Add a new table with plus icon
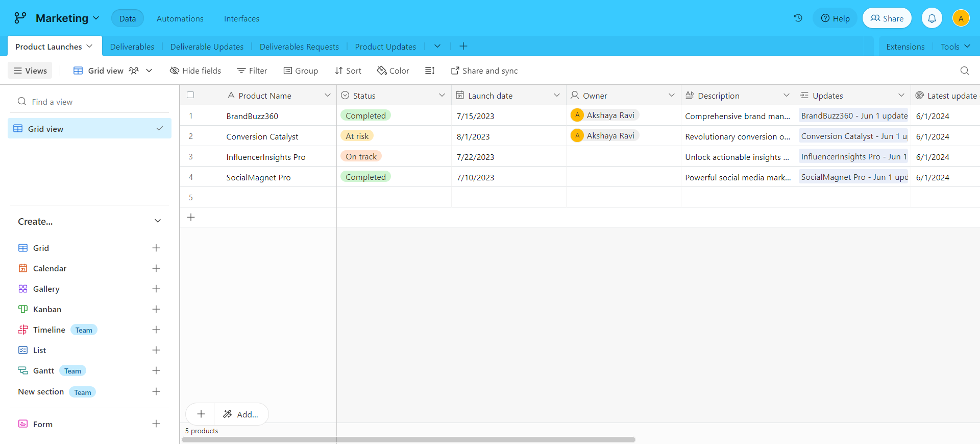This screenshot has height=444, width=980. [x=463, y=46]
